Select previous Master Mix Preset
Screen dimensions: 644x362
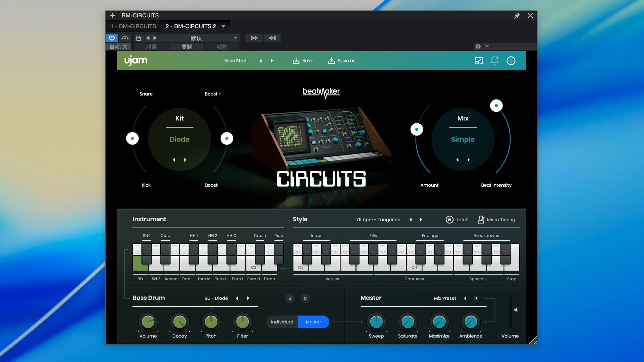point(465,298)
